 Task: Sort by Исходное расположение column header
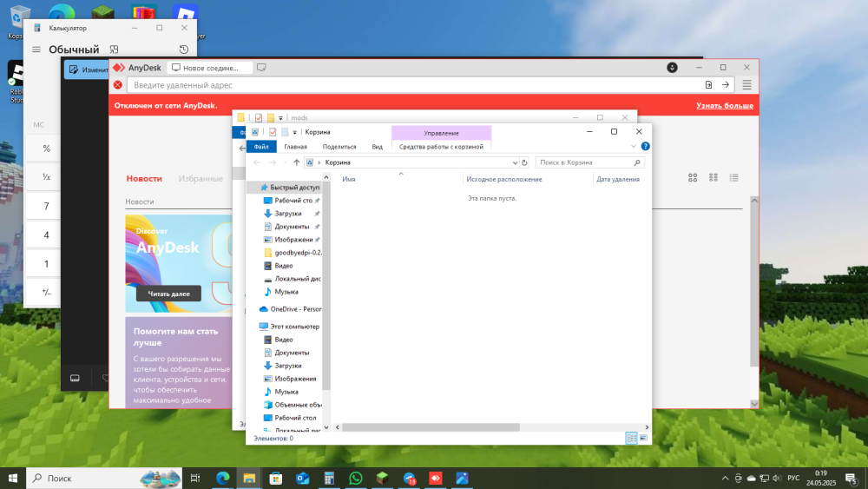tap(504, 179)
